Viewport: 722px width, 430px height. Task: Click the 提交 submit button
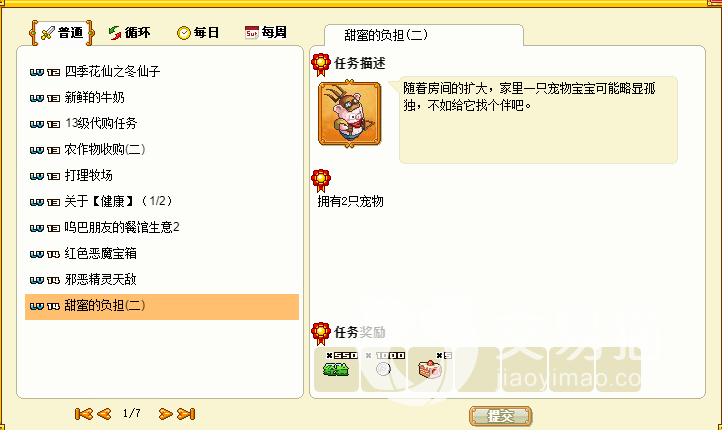coord(501,416)
